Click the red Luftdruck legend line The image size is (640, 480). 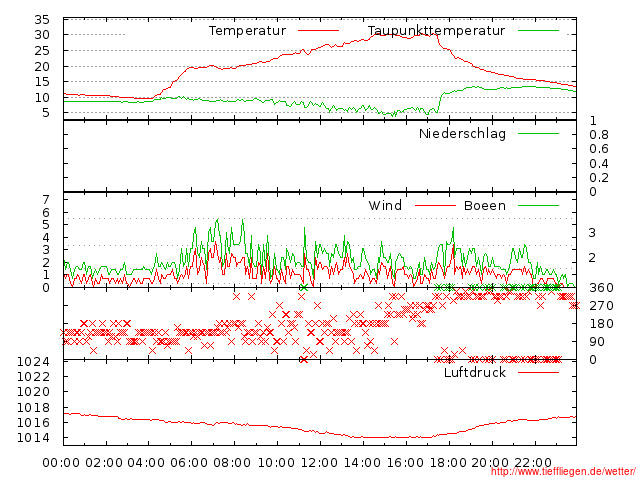pyautogui.click(x=538, y=372)
